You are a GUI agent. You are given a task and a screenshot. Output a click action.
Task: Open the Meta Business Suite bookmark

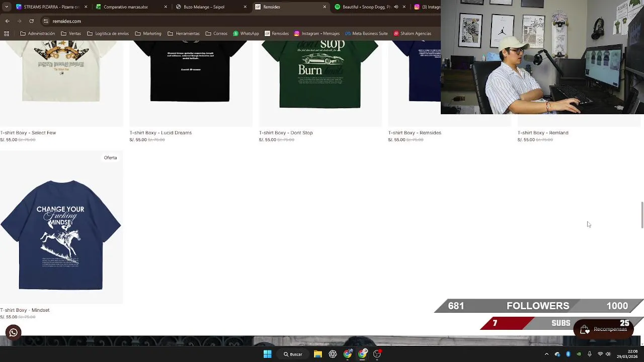tap(366, 34)
